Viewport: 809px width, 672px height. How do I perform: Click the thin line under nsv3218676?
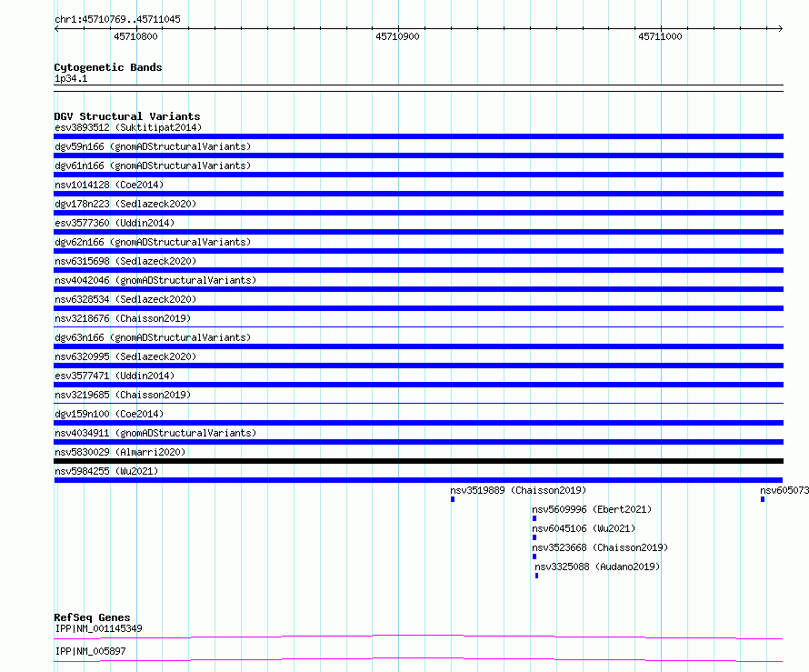(418, 326)
